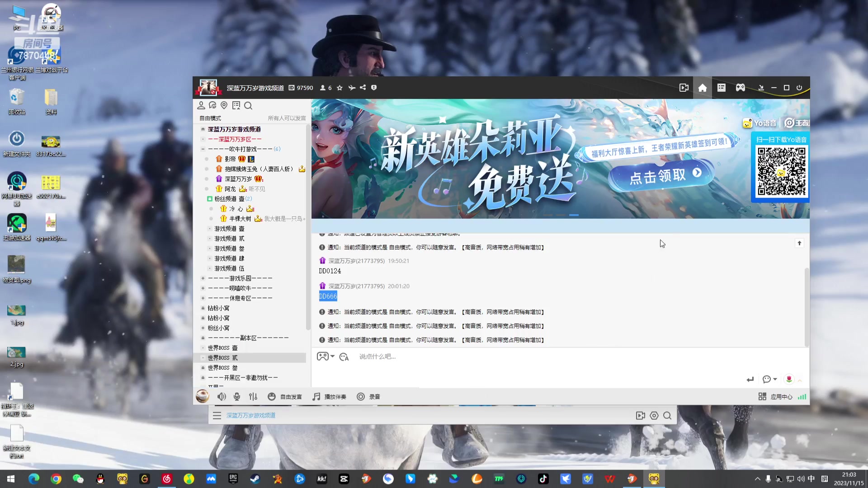Open the user avatar in bottom bar
The image size is (868, 488).
[203, 396]
